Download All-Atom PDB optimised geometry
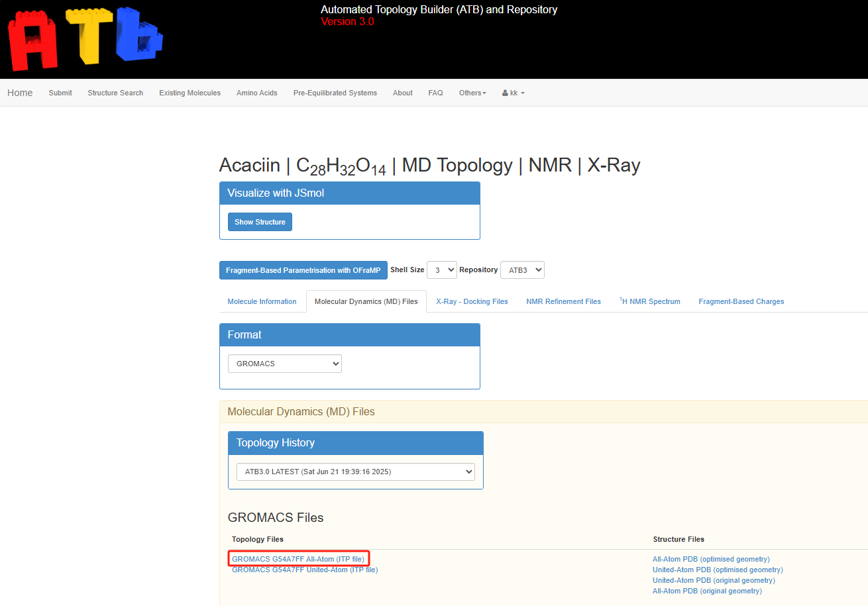 coord(711,559)
